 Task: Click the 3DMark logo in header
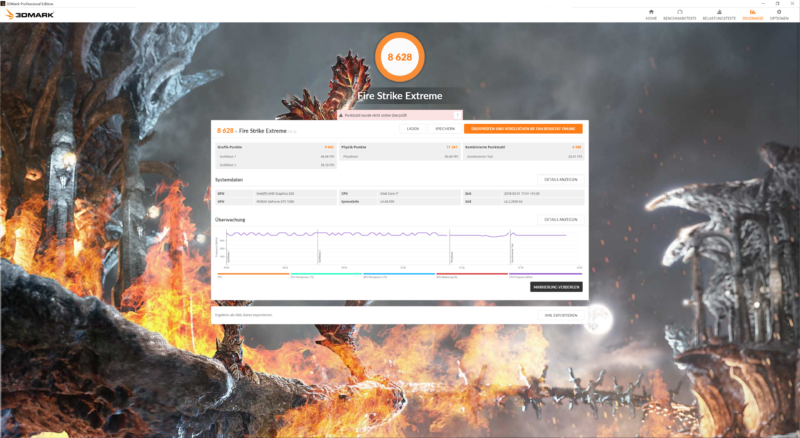tap(30, 15)
